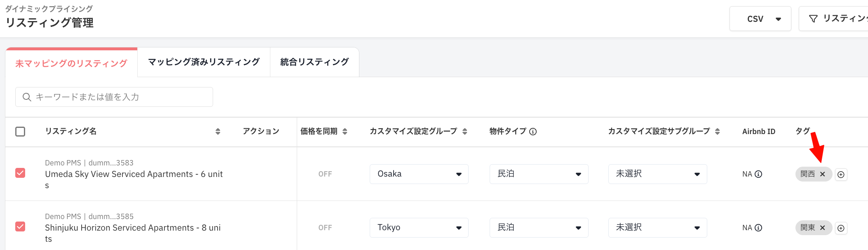This screenshot has height=250, width=868.
Task: Sort by リスティング名 column arrows
Action: [218, 132]
